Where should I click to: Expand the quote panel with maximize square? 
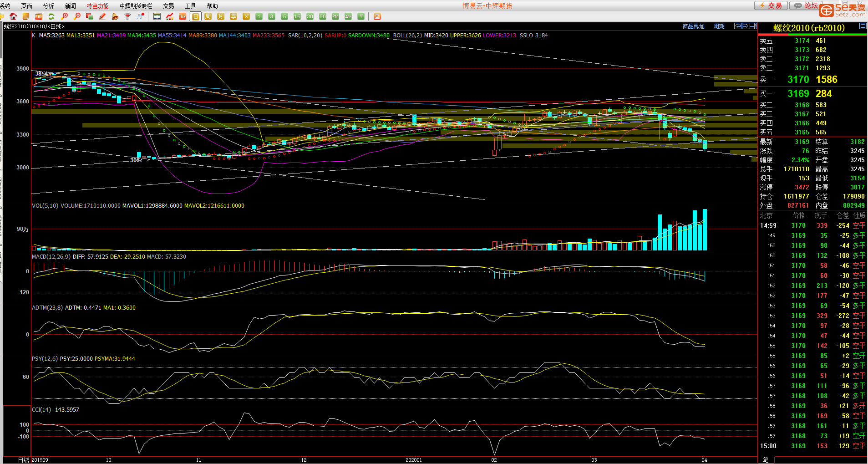click(x=863, y=26)
